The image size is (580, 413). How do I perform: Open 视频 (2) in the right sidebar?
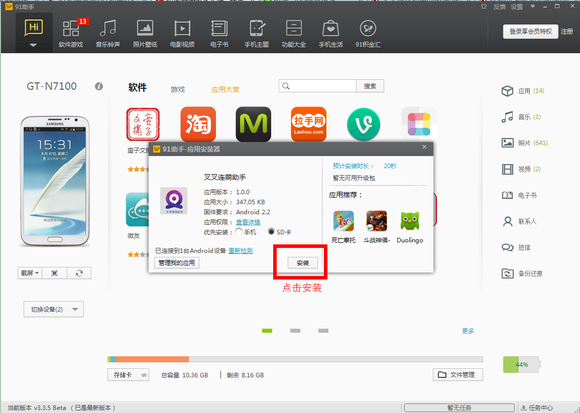click(521, 169)
